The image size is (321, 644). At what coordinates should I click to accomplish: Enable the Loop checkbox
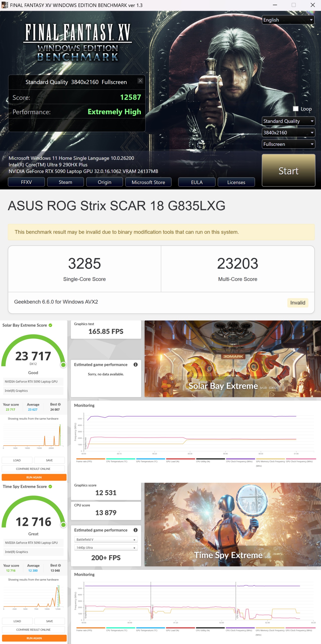coord(296,109)
